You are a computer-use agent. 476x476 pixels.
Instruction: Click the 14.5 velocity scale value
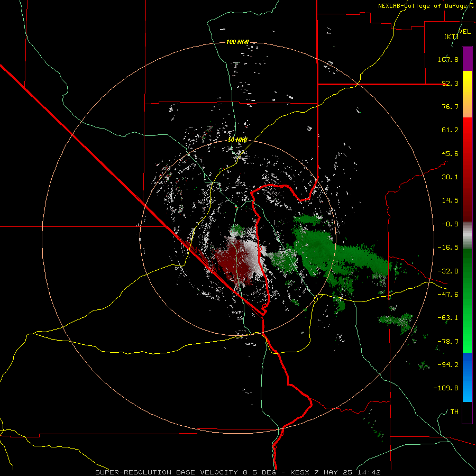click(x=450, y=200)
